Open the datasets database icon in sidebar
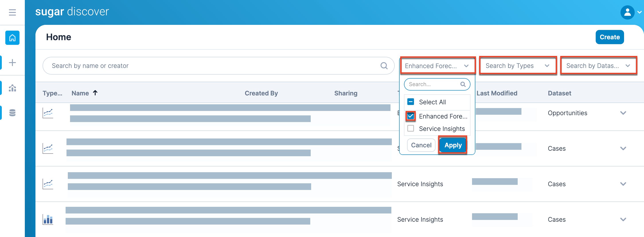Viewport: 644px width, 237px height. point(12,113)
